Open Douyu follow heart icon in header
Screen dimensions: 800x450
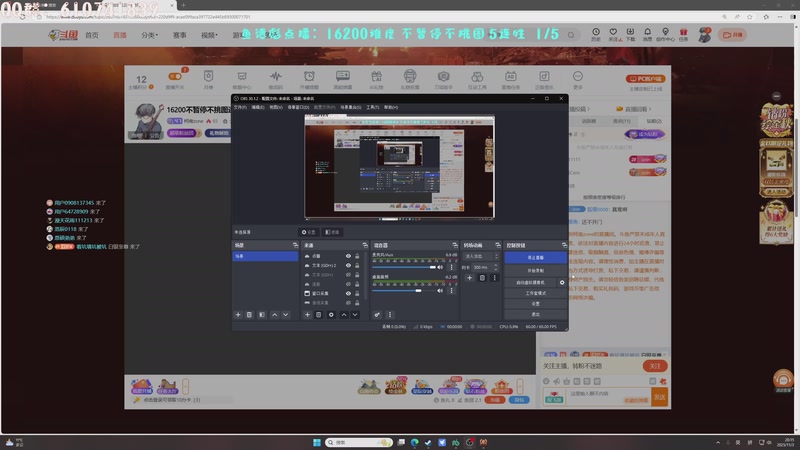click(613, 34)
